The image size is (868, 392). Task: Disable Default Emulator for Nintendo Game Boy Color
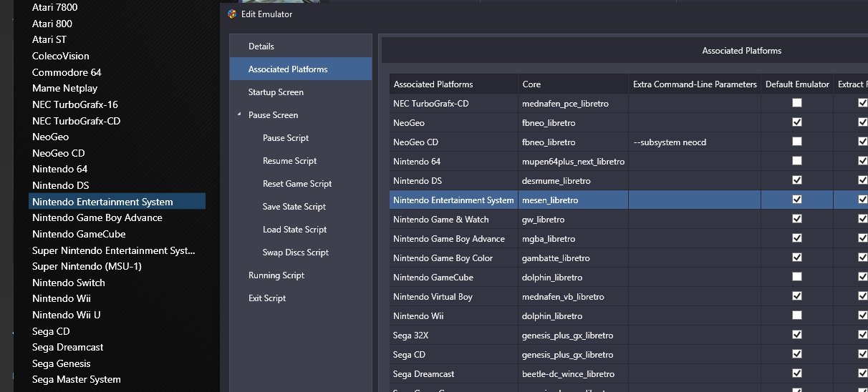tap(797, 258)
